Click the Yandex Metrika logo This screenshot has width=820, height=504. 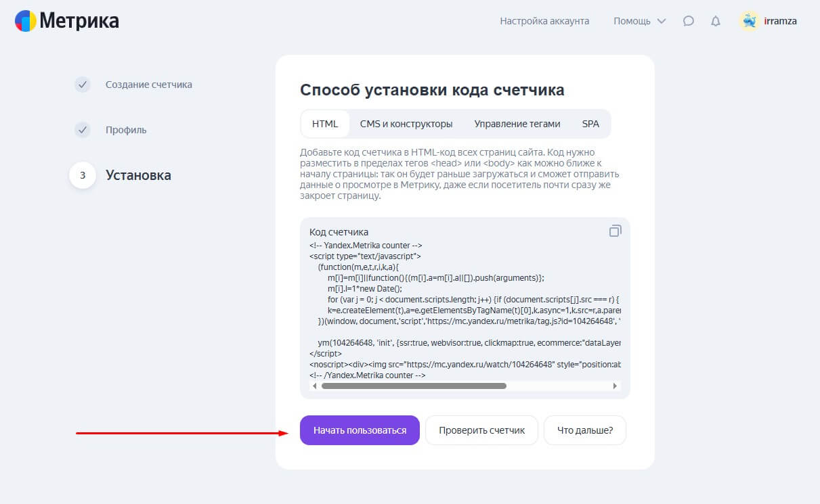pos(66,21)
